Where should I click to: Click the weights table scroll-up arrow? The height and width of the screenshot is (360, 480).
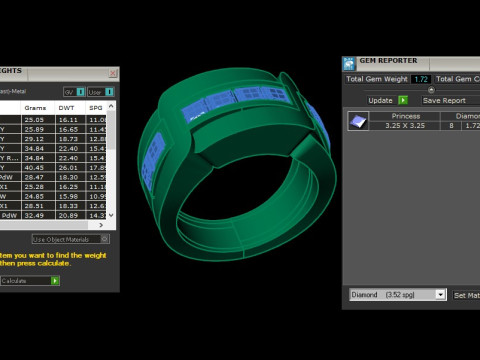point(111,106)
